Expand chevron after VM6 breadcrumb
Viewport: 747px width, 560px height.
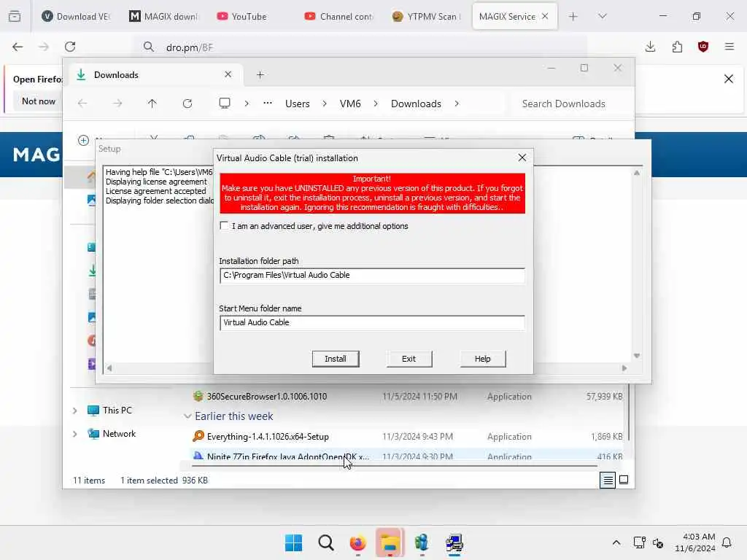point(376,104)
